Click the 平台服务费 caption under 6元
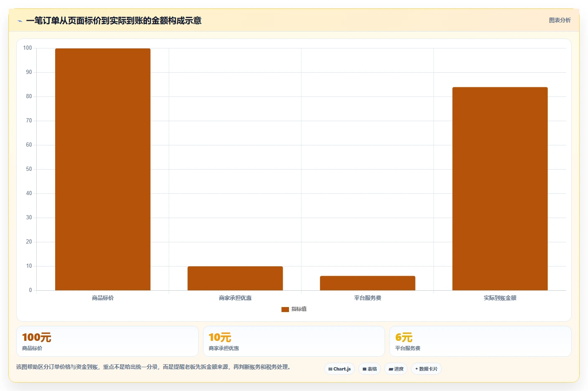Viewport: 588px width, 391px height. (x=408, y=348)
